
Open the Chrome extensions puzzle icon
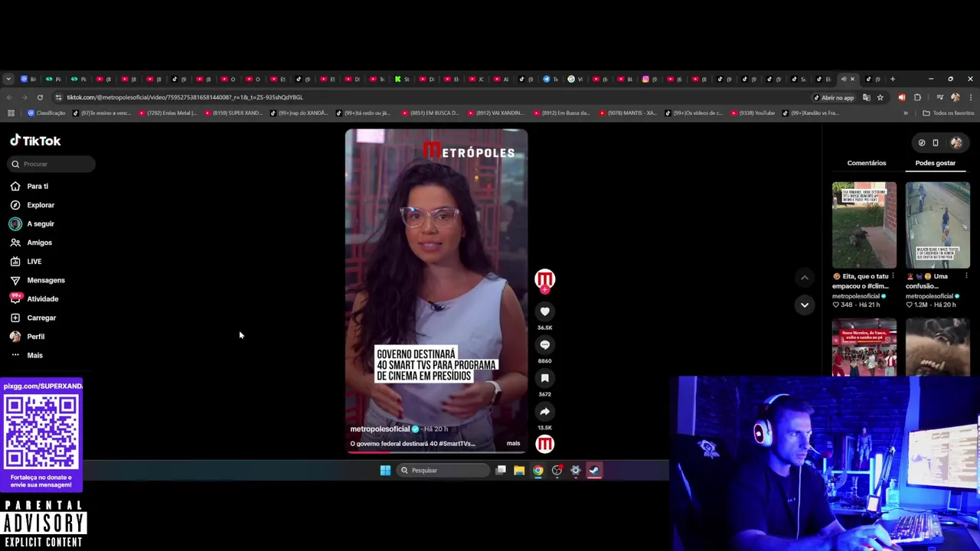click(x=917, y=97)
